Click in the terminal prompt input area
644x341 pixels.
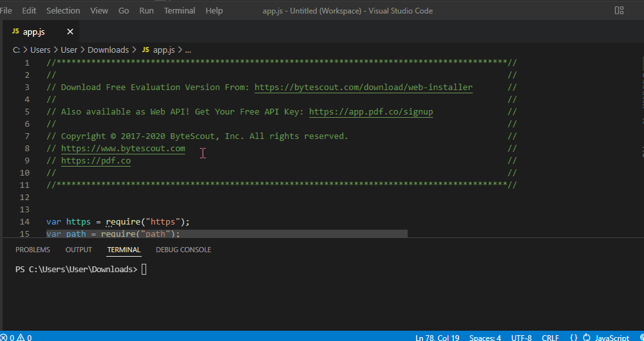(x=144, y=270)
